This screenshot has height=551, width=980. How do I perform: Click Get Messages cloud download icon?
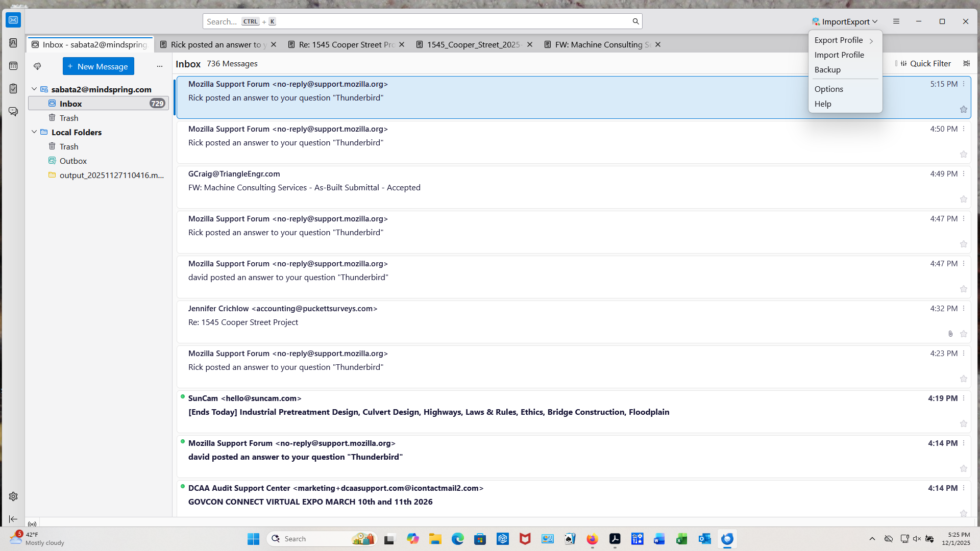pos(37,66)
